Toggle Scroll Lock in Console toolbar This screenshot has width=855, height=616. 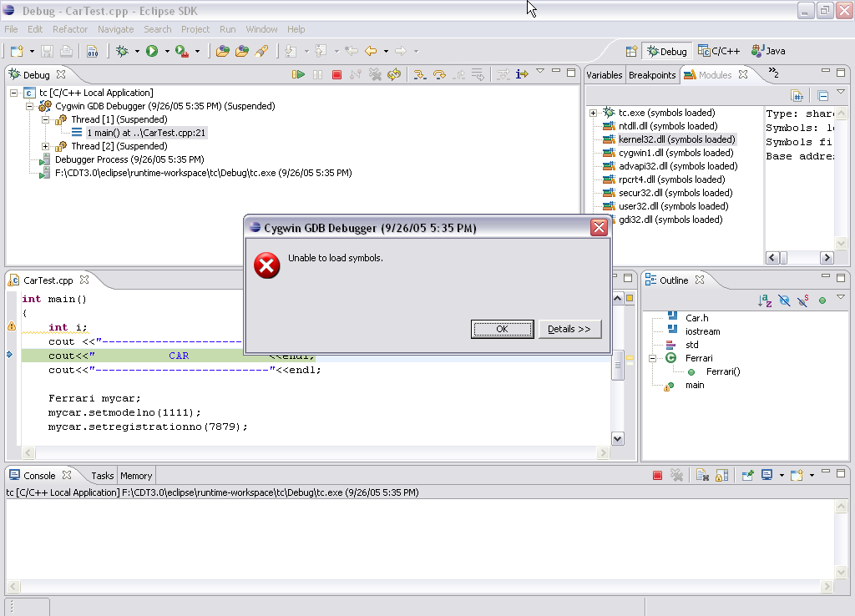click(x=722, y=476)
